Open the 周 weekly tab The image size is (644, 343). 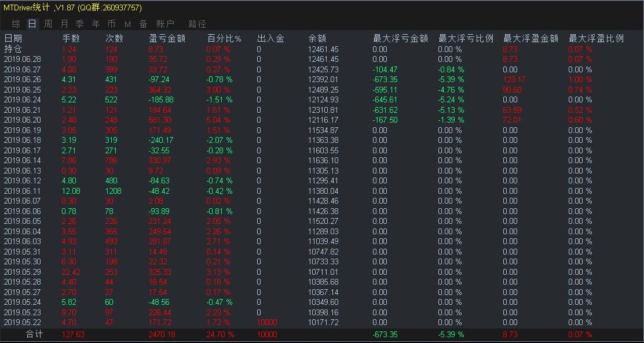48,24
